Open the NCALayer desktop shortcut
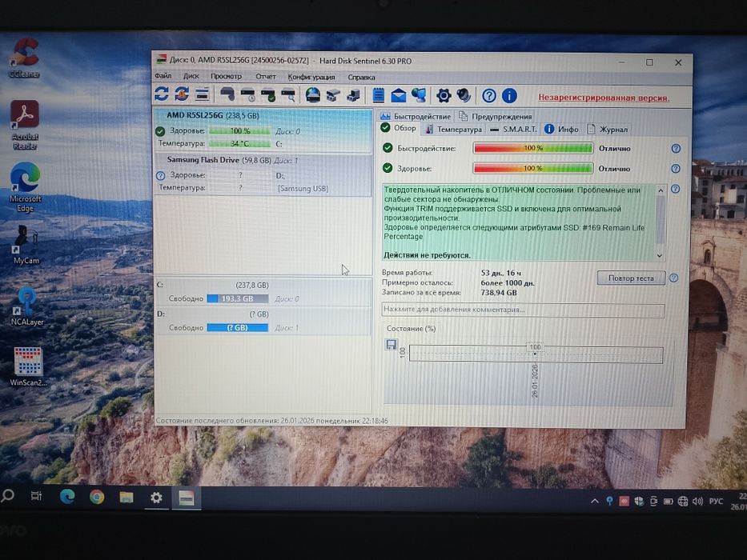This screenshot has height=560, width=747. pyautogui.click(x=27, y=306)
